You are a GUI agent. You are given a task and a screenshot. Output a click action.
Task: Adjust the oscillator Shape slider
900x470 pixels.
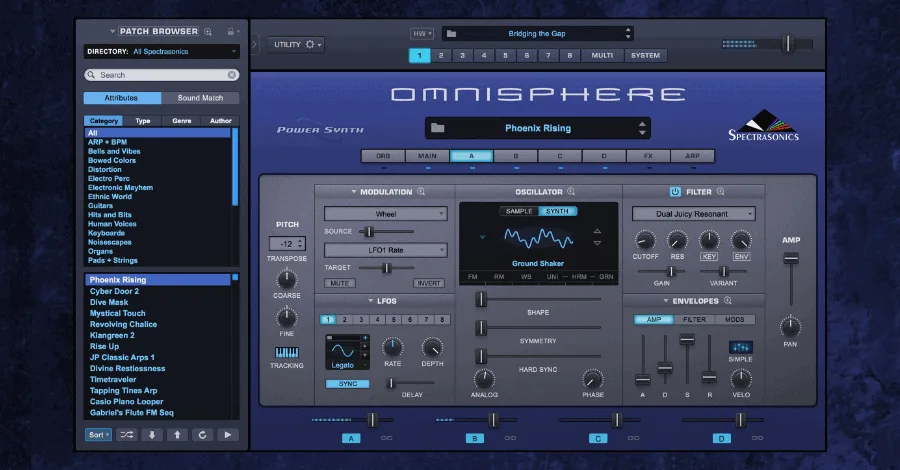pos(481,299)
